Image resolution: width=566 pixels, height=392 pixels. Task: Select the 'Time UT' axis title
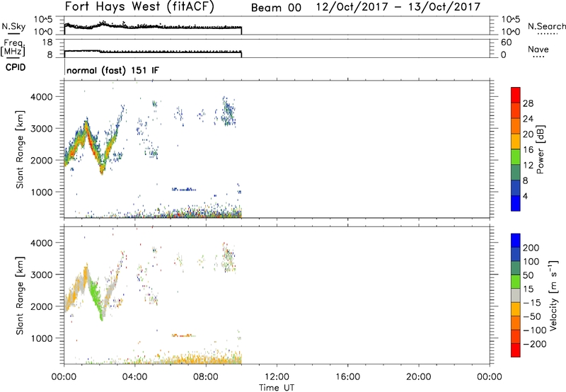pyautogui.click(x=277, y=388)
